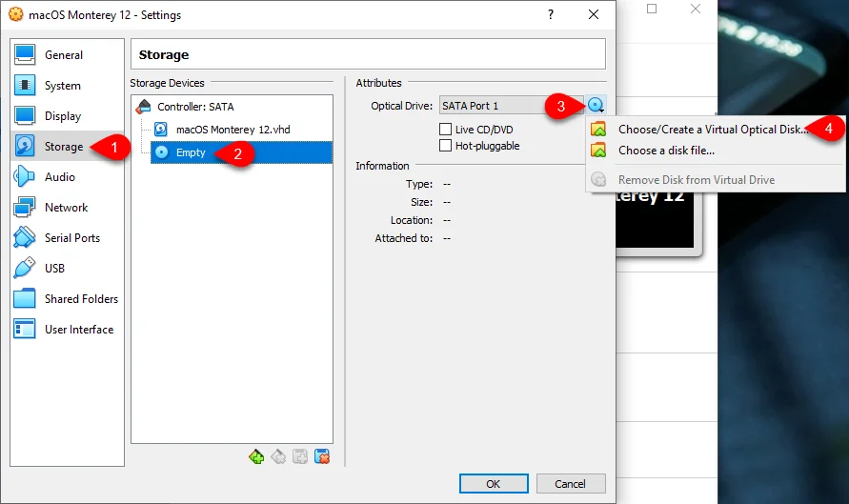
Task: Select the Empty optical drive entry
Action: click(241, 152)
